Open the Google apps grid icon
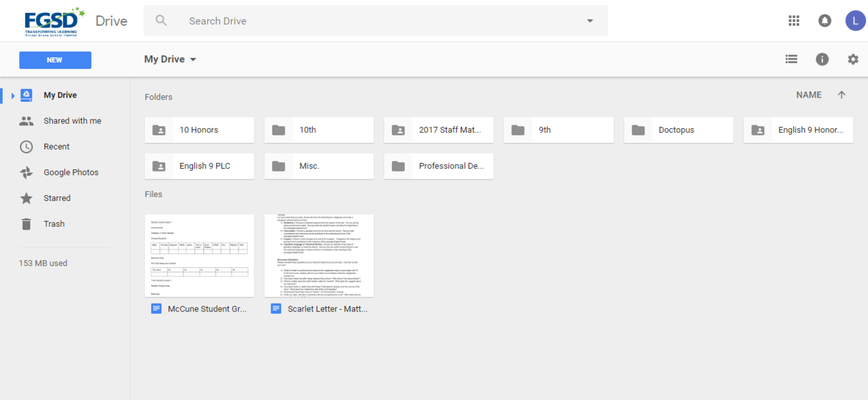The image size is (868, 400). pos(794,21)
